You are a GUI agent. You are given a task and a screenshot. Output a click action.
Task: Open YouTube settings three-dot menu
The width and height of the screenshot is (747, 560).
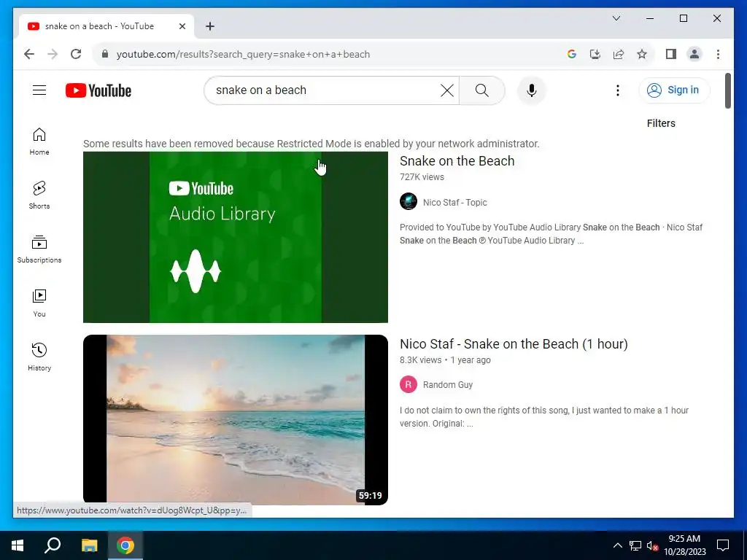point(617,90)
